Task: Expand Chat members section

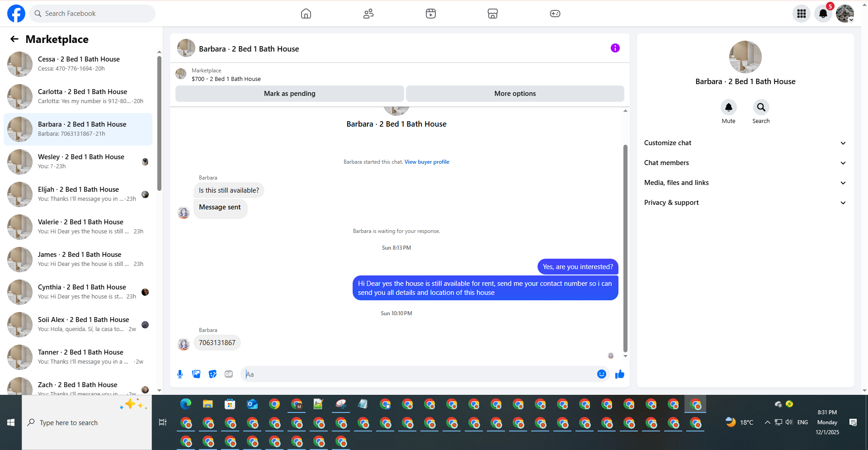Action: tap(745, 163)
